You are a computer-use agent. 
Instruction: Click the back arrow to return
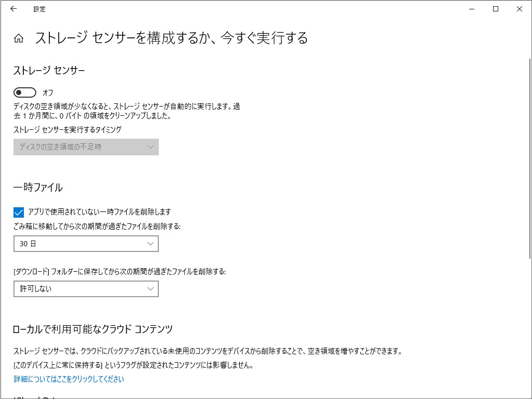click(13, 9)
